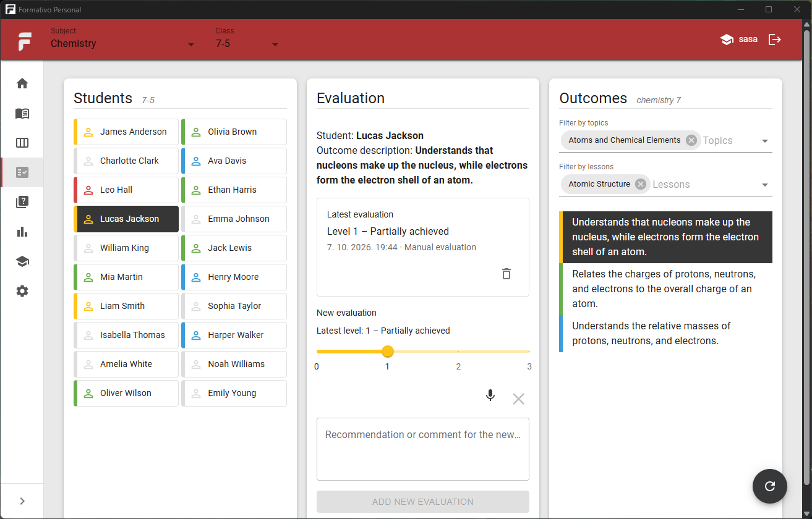This screenshot has width=812, height=519.
Task: Expand the Topics filter dropdown arrow
Action: (765, 141)
